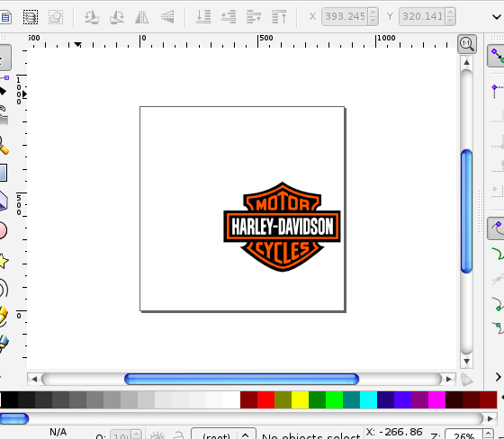Viewport: 504px width, 439px height.
Task: Select the Spiral tool in toolbox
Action: tap(4, 289)
